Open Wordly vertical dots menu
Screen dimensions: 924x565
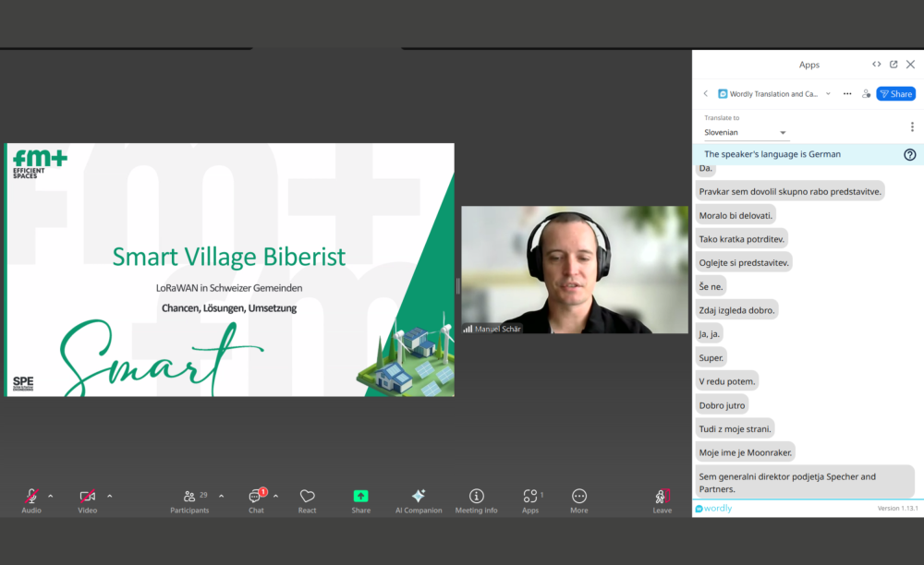pyautogui.click(x=912, y=127)
